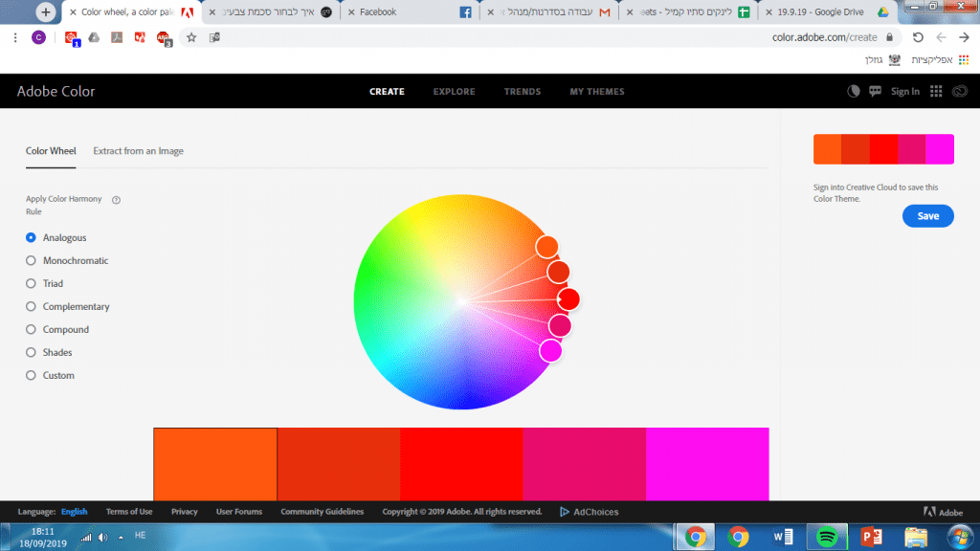The width and height of the screenshot is (980, 551).
Task: Select the Compound harmony rule
Action: [31, 329]
